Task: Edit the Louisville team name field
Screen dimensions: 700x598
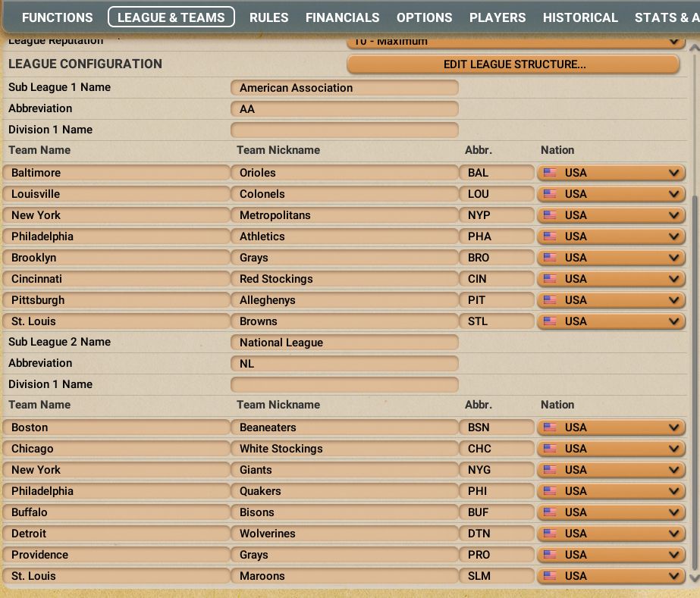Action: pyautogui.click(x=116, y=194)
